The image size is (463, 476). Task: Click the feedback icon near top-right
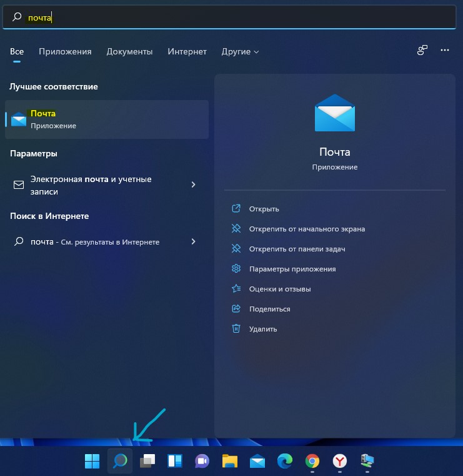tap(422, 50)
